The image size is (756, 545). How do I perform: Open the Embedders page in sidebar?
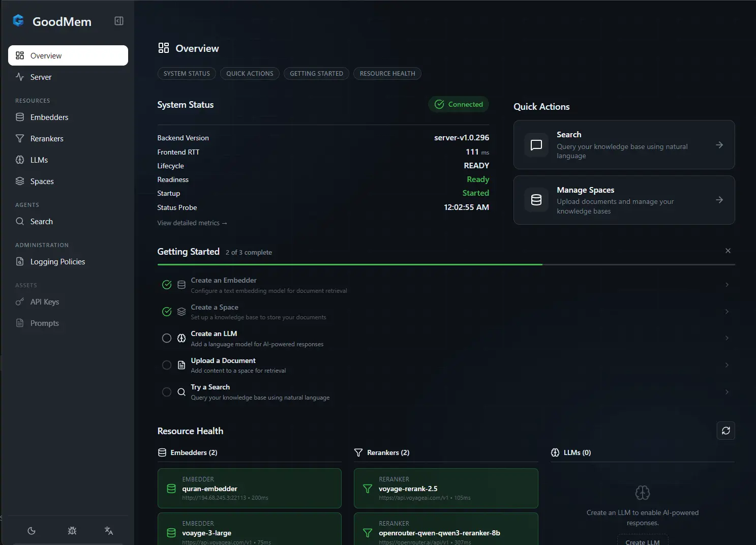pos(68,117)
